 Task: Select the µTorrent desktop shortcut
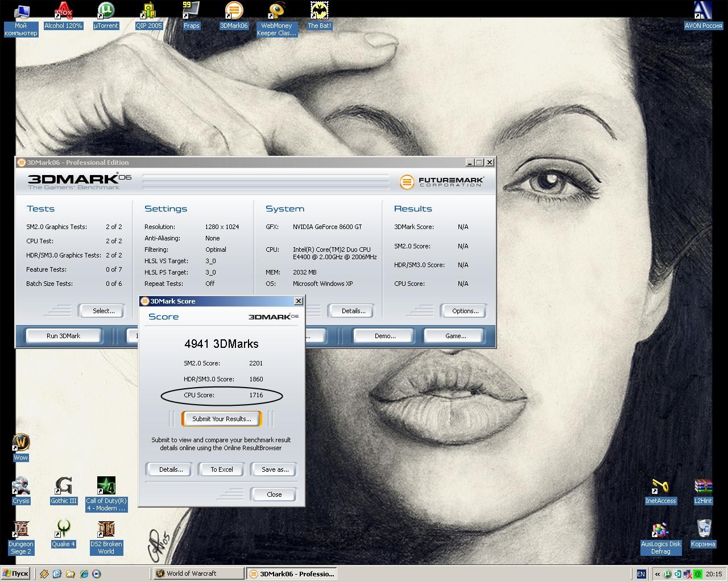point(106,16)
